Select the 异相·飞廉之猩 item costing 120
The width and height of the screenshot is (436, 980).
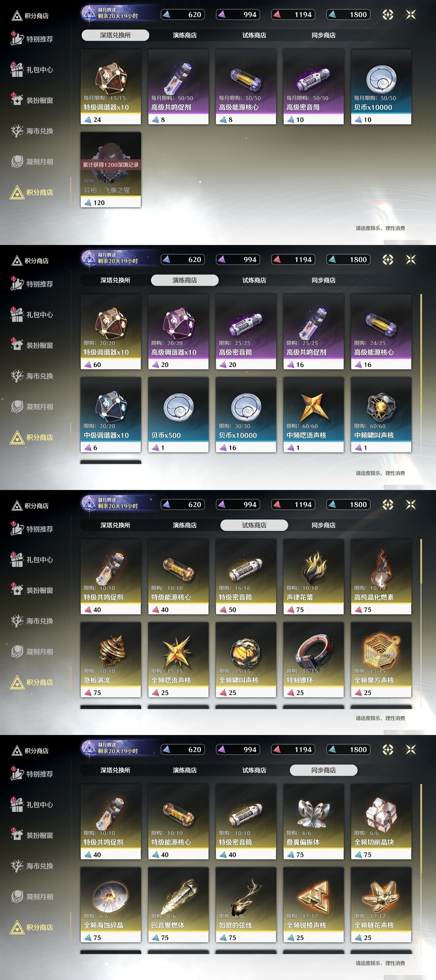[x=111, y=170]
